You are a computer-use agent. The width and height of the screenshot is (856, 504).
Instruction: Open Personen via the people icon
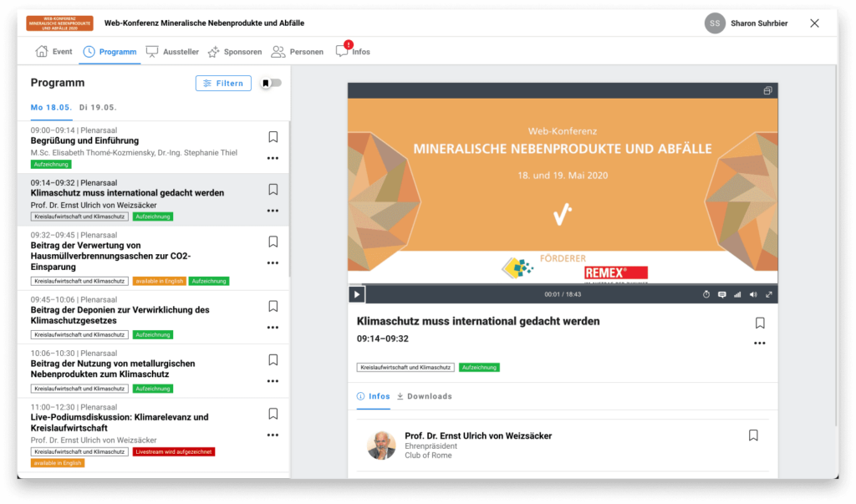coord(278,51)
